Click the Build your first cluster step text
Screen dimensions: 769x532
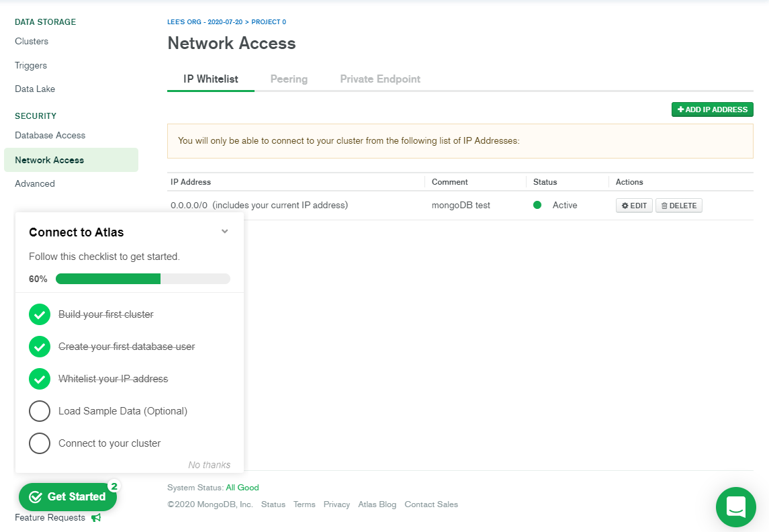pos(106,314)
